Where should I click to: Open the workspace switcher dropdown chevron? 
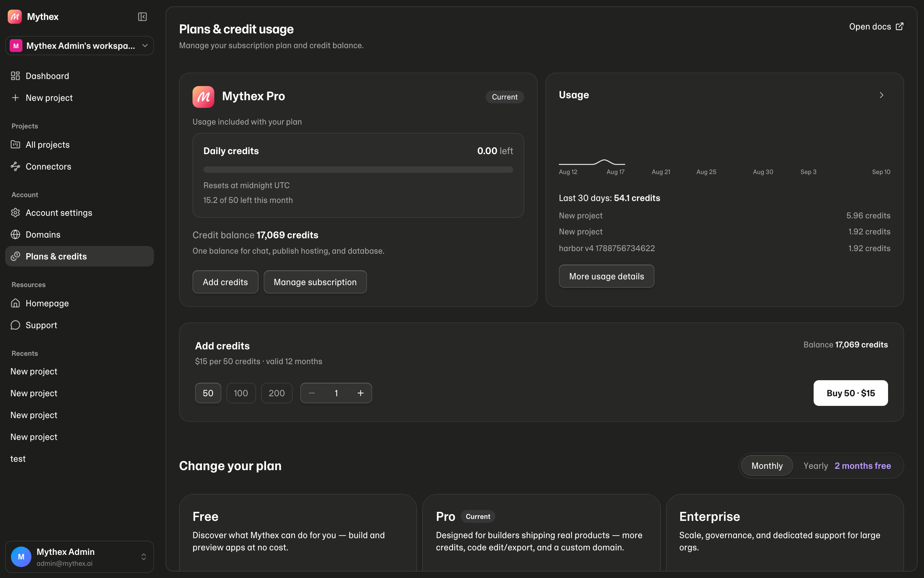tap(145, 46)
